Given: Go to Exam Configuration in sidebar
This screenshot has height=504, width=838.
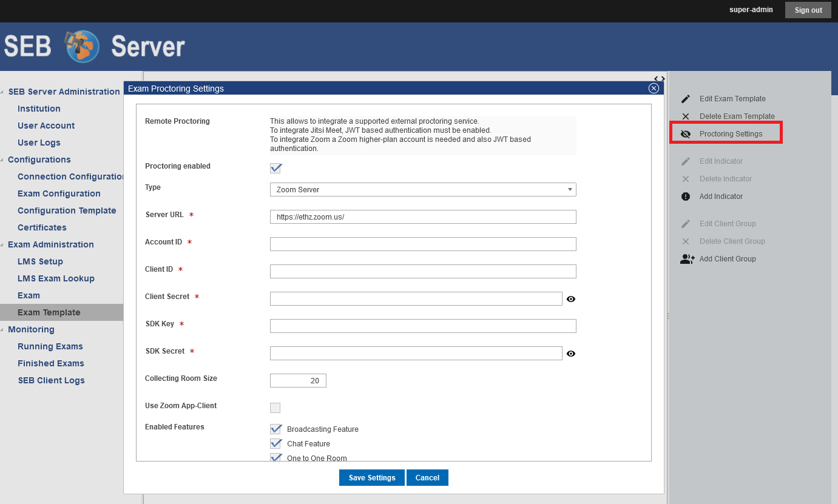Looking at the screenshot, I should pyautogui.click(x=59, y=193).
